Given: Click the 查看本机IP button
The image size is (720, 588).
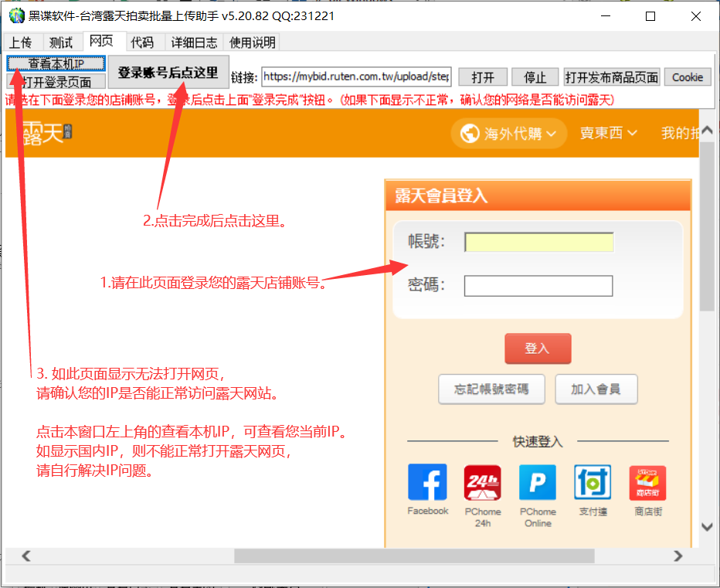Looking at the screenshot, I should [x=56, y=63].
